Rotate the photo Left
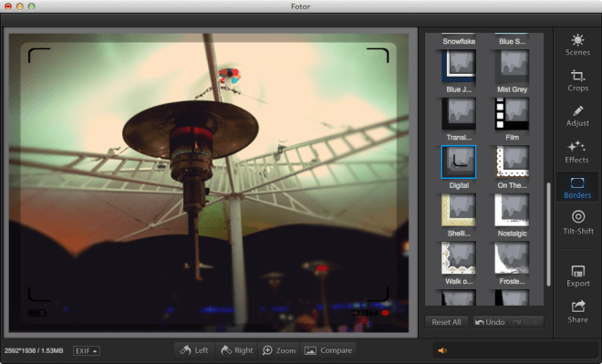The width and height of the screenshot is (602, 364). (x=194, y=350)
